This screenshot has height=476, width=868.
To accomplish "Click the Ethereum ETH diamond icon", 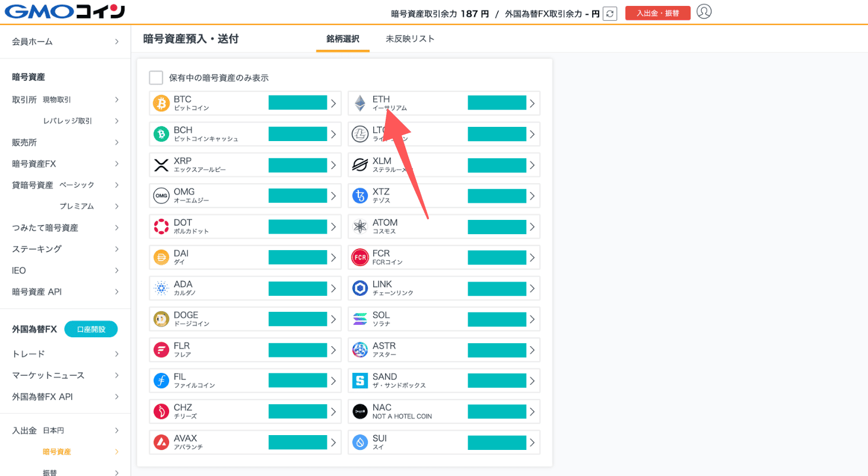I will tap(360, 103).
